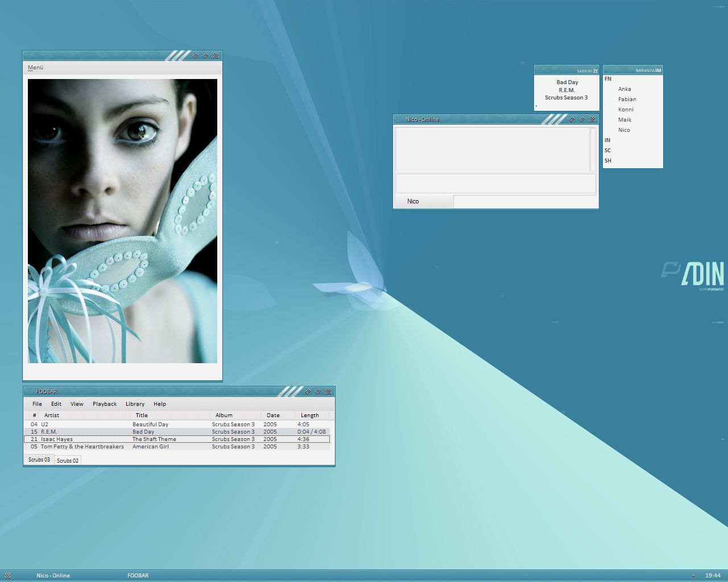Click the system tray icon beside clock
Viewport: 728px width, 582px height.
click(693, 576)
